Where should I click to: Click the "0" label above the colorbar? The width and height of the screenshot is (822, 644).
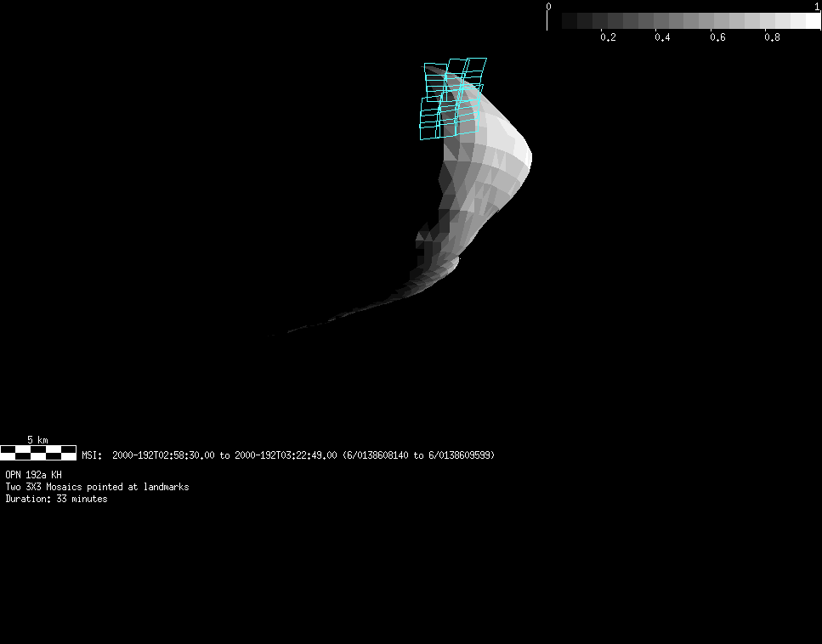tap(548, 6)
